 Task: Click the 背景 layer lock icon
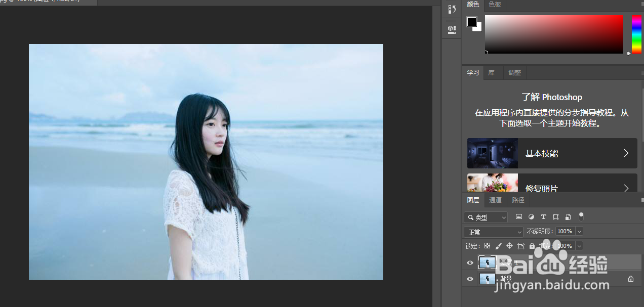(x=631, y=279)
